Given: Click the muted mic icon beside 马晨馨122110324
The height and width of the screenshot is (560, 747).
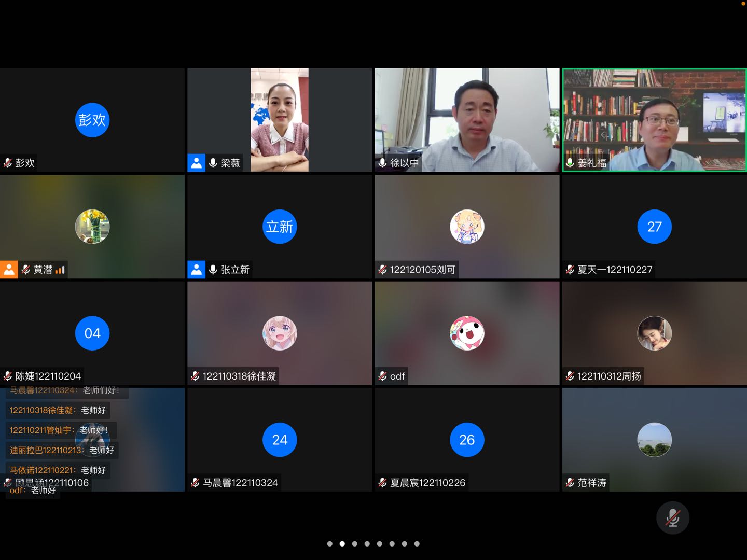Looking at the screenshot, I should 195,483.
